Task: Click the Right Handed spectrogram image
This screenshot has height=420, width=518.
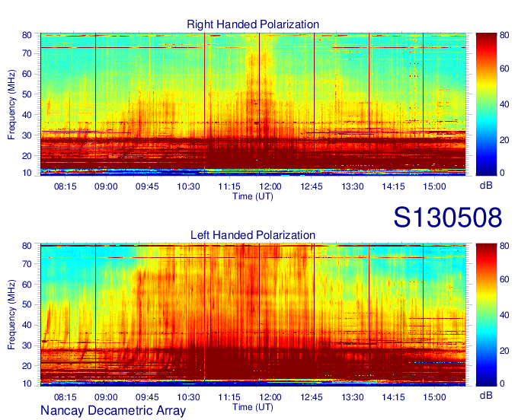Action: (253, 104)
